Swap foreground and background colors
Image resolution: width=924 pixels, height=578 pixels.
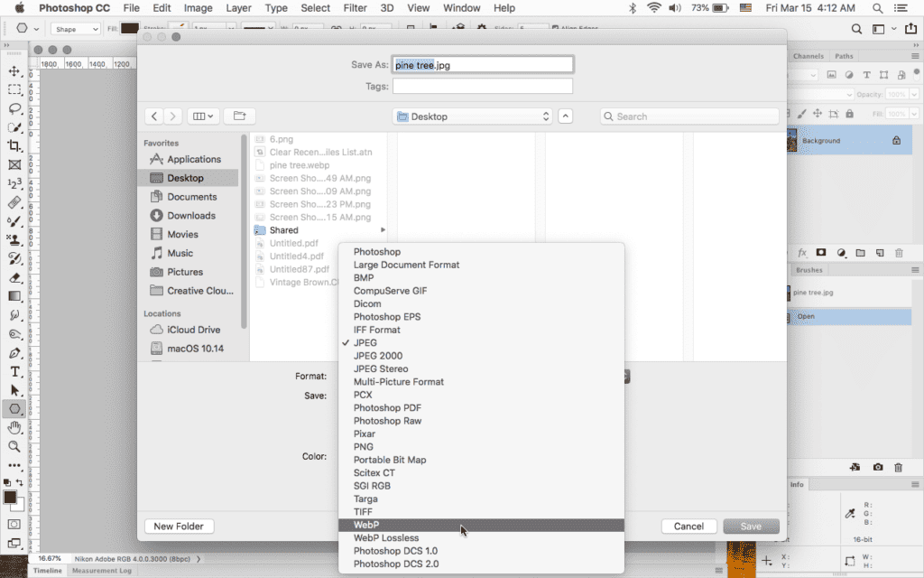tap(20, 482)
